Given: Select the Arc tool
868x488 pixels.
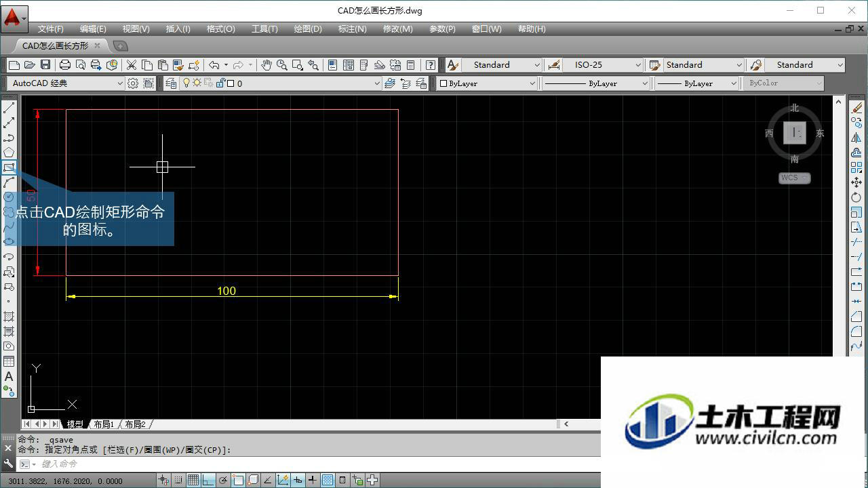Looking at the screenshot, I should coord(9,182).
